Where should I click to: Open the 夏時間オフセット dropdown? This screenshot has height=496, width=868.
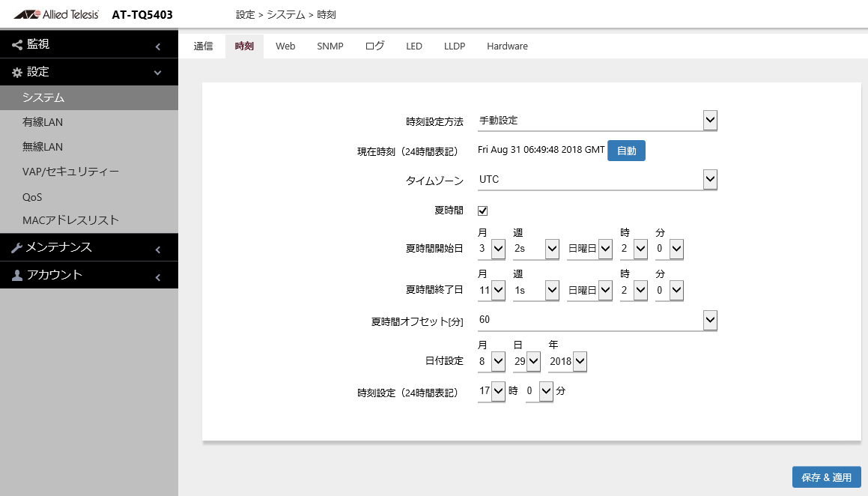coord(710,320)
